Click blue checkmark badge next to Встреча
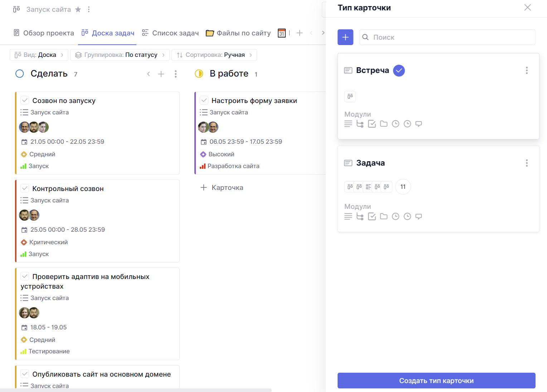 pos(399,70)
